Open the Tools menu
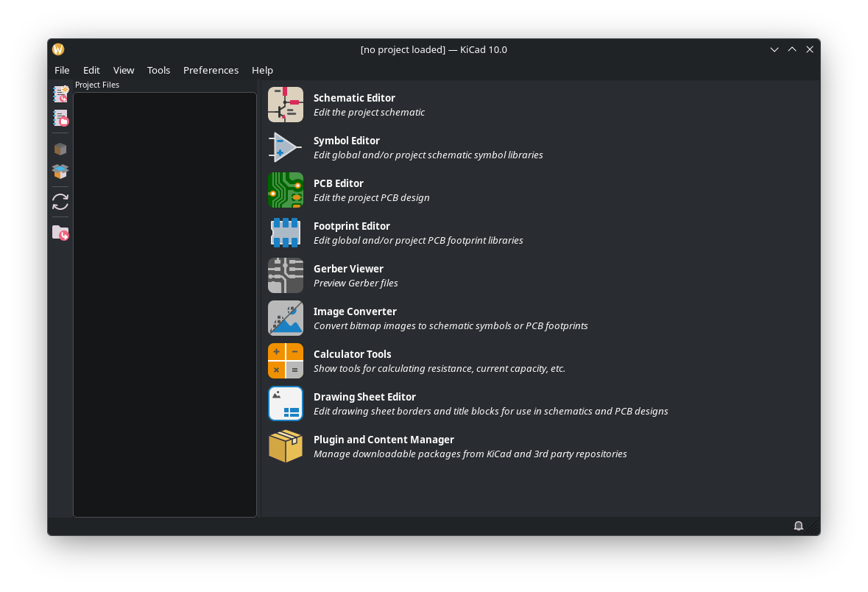This screenshot has height=592, width=868. [158, 71]
